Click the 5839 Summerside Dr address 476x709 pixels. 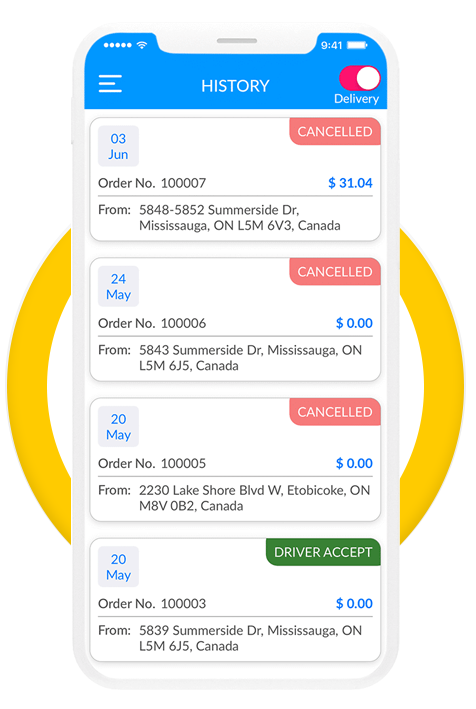[x=250, y=638]
